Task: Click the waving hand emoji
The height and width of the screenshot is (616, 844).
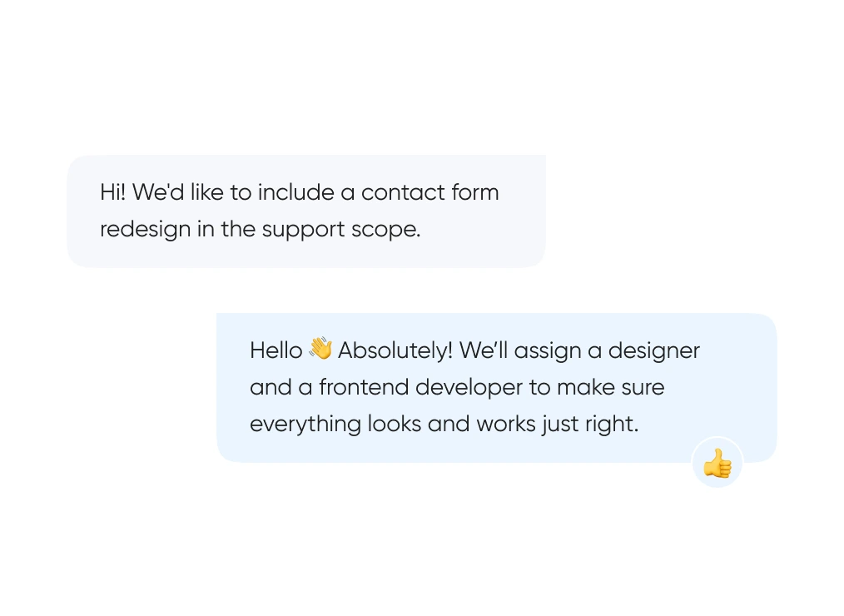Action: (x=320, y=350)
